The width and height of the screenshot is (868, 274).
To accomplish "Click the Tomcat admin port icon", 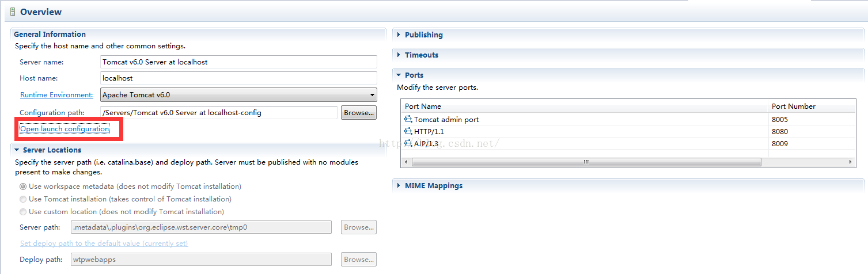I will [408, 120].
